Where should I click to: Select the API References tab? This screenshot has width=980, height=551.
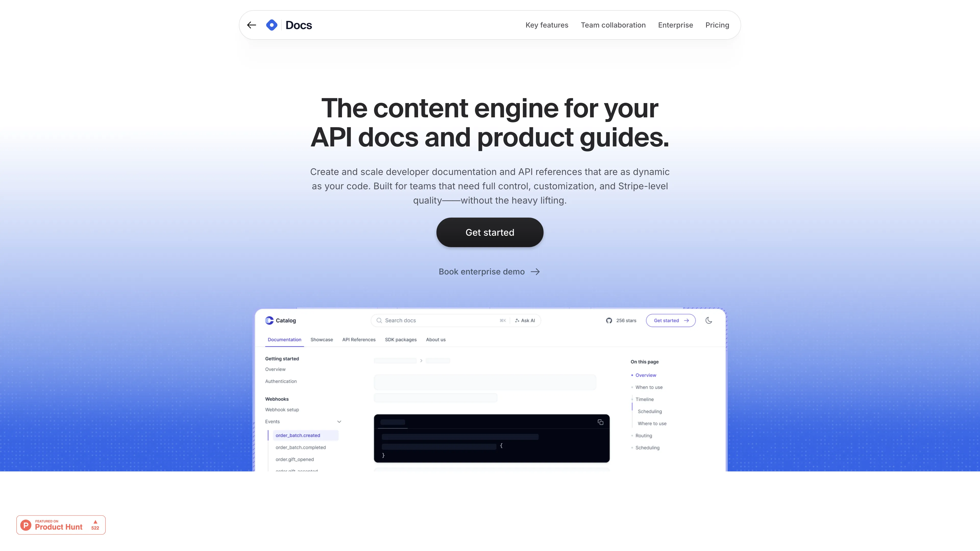359,339
